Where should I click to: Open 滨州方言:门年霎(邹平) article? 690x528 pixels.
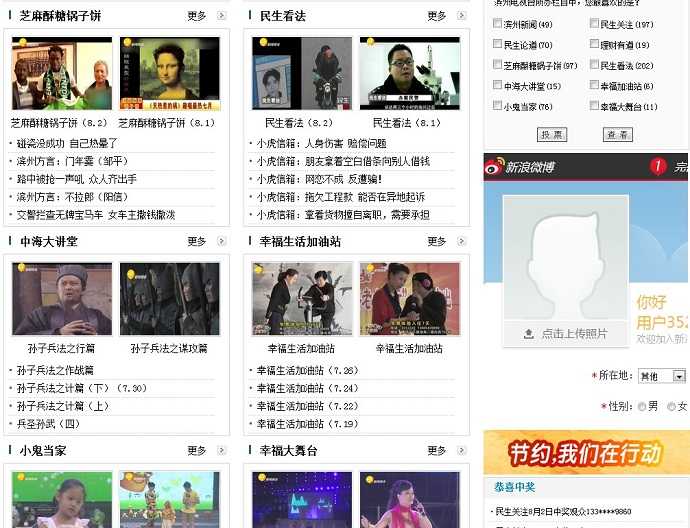72,161
